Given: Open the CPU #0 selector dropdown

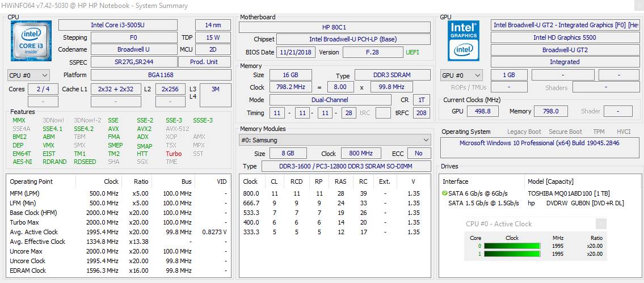Looking at the screenshot, I should [28, 75].
